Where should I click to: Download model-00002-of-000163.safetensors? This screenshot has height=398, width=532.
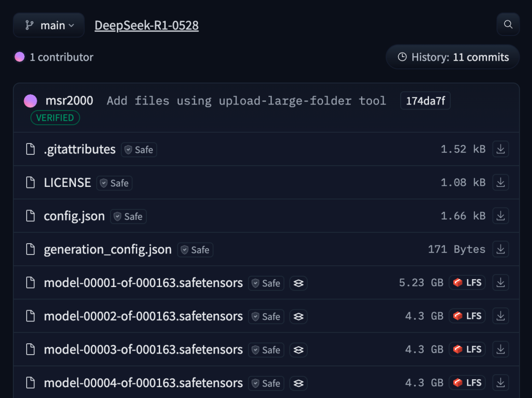(x=500, y=316)
